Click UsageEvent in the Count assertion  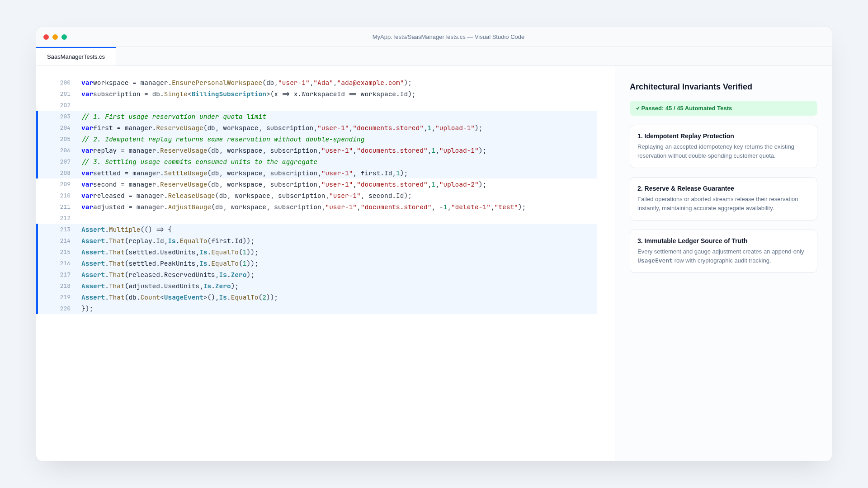tap(184, 298)
